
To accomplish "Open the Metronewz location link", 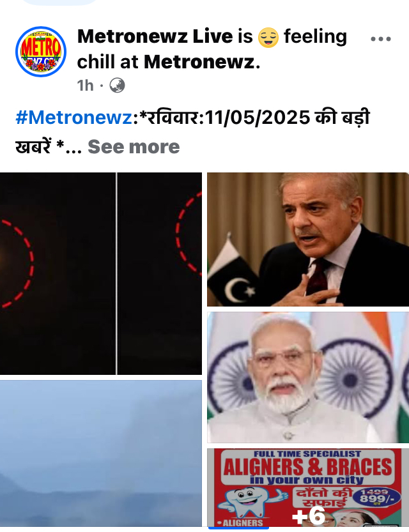I will pos(199,62).
